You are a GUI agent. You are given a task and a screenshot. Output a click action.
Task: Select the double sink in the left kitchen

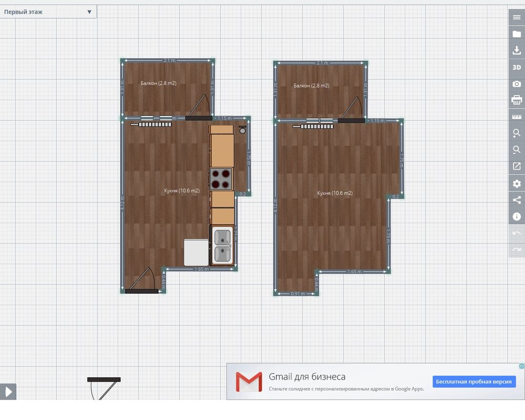(x=222, y=245)
